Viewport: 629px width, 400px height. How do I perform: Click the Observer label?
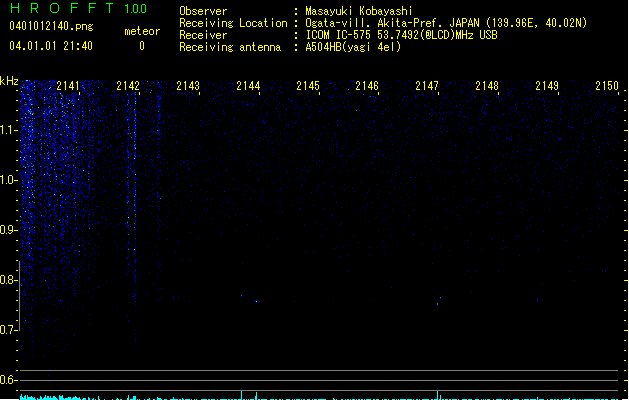click(x=203, y=11)
